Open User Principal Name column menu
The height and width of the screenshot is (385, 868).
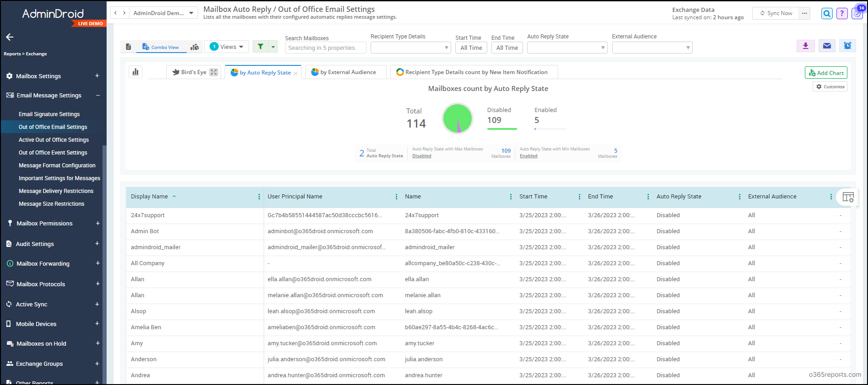pos(396,197)
